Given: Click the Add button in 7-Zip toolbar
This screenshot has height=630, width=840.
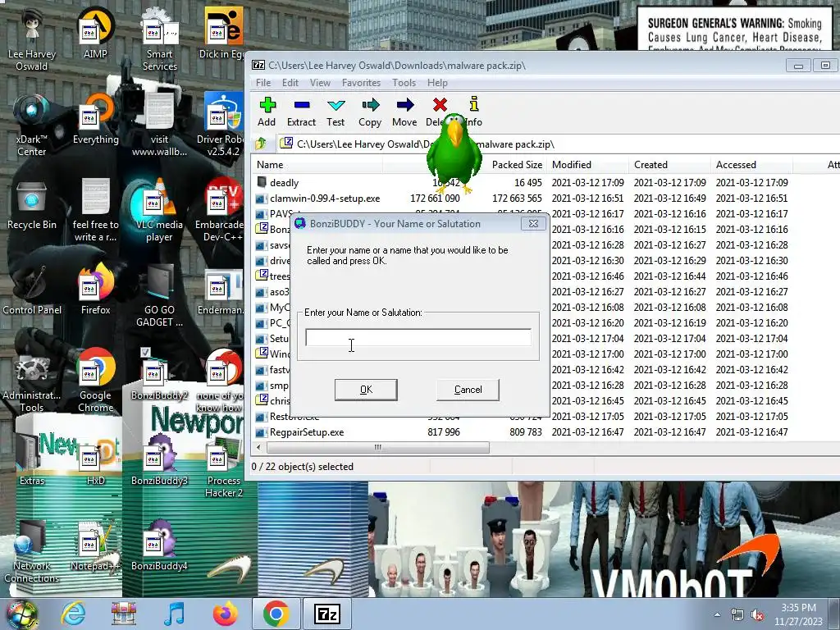Looking at the screenshot, I should tap(267, 112).
